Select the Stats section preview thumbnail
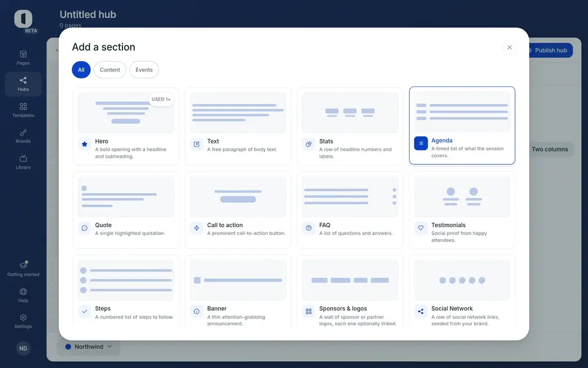Screen dimensions: 588x368 [350, 113]
